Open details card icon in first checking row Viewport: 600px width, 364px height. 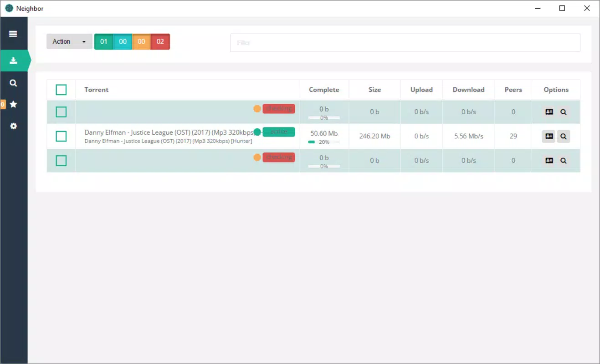549,112
